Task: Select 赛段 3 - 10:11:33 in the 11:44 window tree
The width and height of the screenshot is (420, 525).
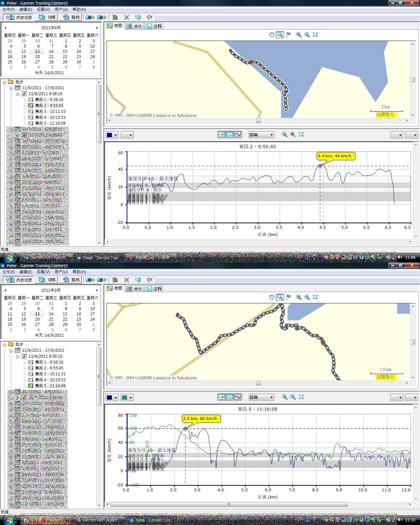Action: (x=50, y=112)
